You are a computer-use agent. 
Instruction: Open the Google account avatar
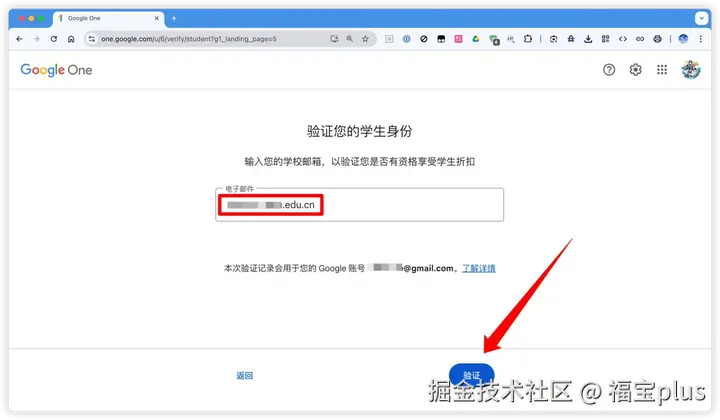tap(691, 70)
